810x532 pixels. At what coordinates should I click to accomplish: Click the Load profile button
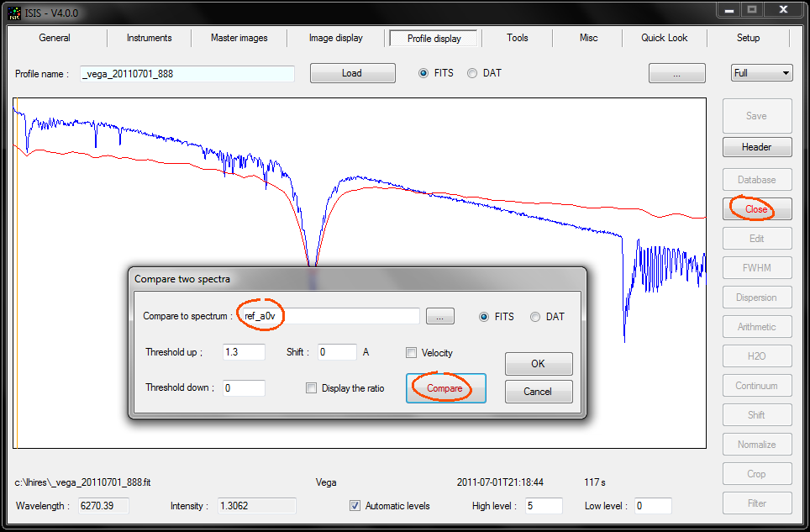(352, 73)
